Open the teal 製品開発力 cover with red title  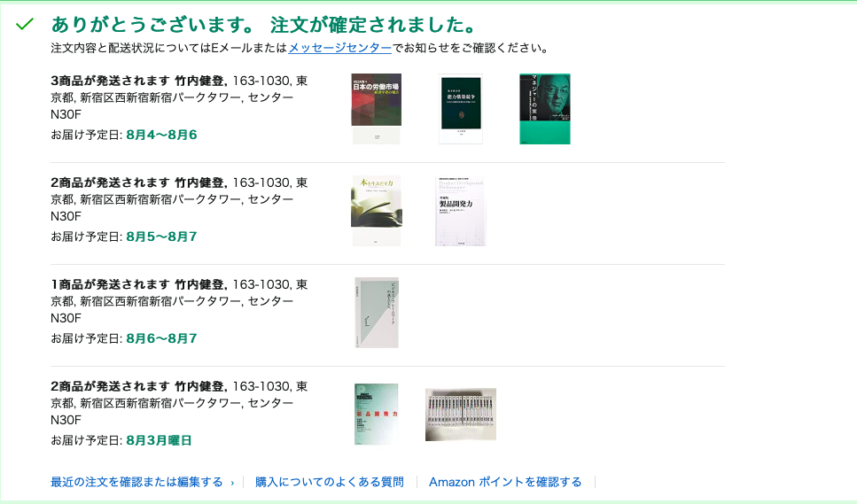click(x=376, y=414)
